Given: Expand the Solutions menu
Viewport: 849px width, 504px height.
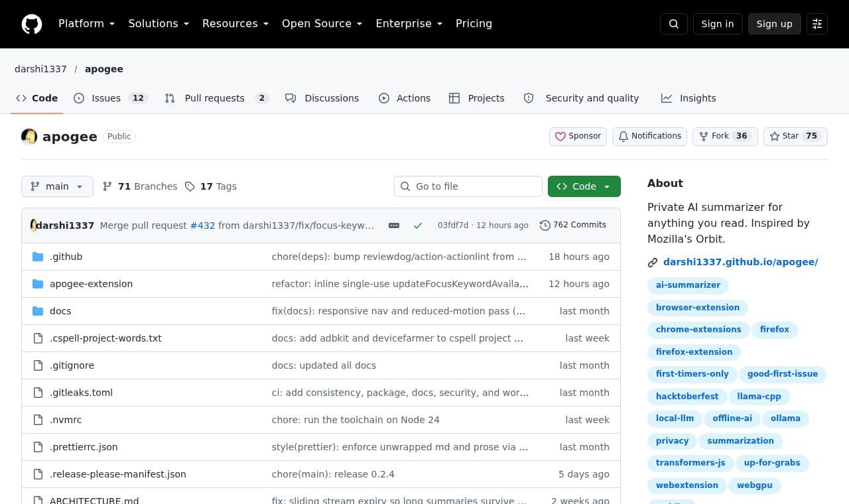Looking at the screenshot, I should point(159,24).
